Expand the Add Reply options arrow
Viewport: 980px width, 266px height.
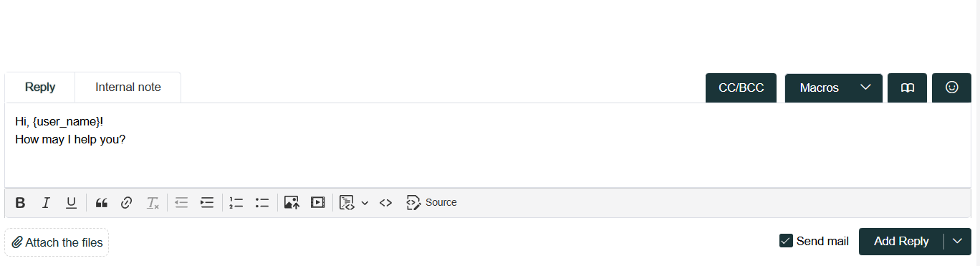point(957,241)
